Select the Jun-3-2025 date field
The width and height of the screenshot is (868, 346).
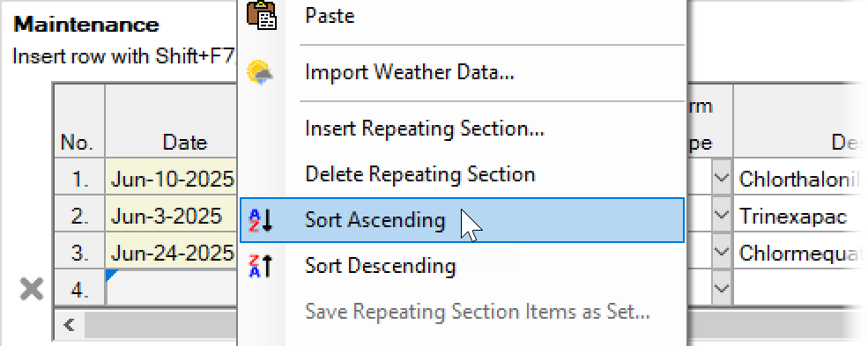point(171,215)
